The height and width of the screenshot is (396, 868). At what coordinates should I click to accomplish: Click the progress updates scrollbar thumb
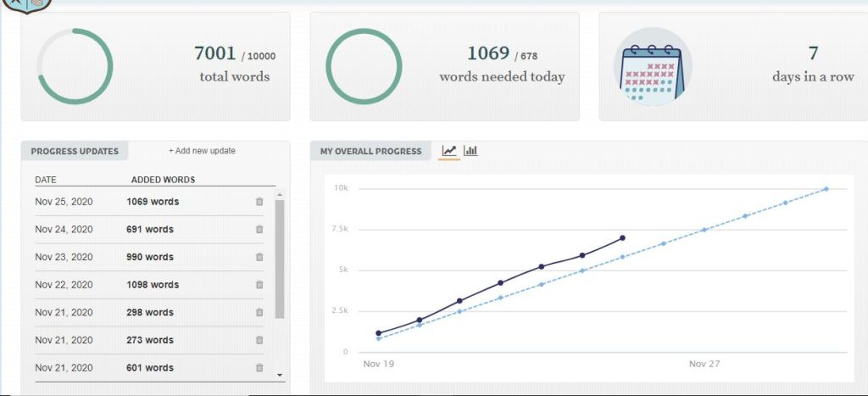coord(280,259)
